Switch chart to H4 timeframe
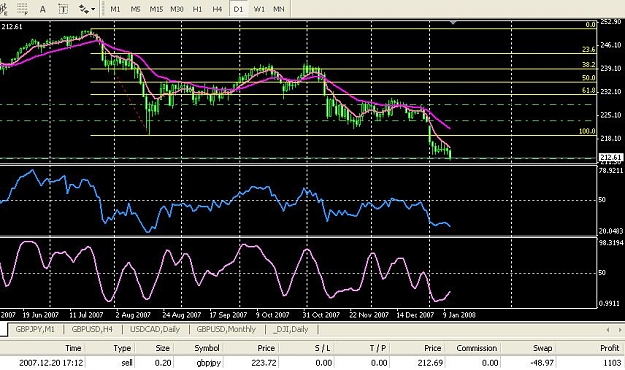625x370 pixels. point(217,9)
